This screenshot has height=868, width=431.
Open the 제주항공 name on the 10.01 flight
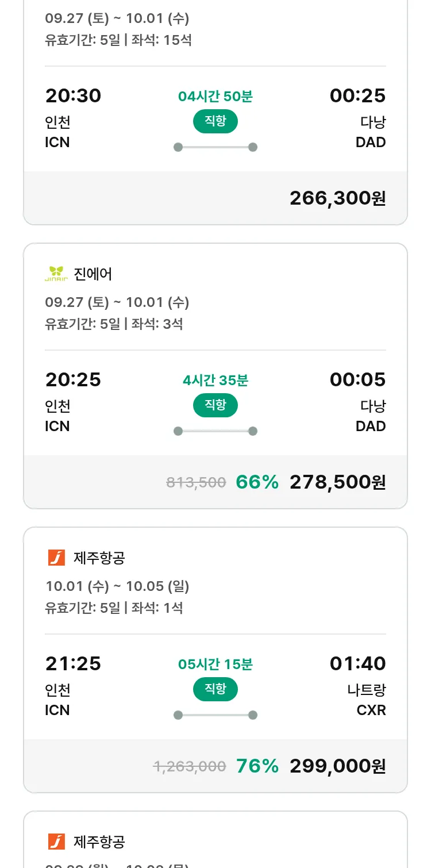click(99, 558)
